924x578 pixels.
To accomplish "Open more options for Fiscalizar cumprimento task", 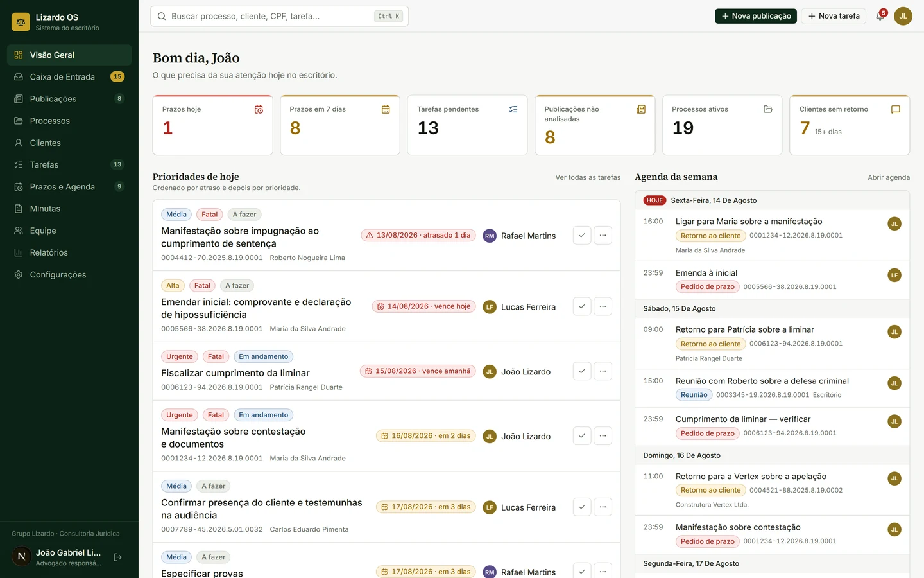I will [x=603, y=371].
